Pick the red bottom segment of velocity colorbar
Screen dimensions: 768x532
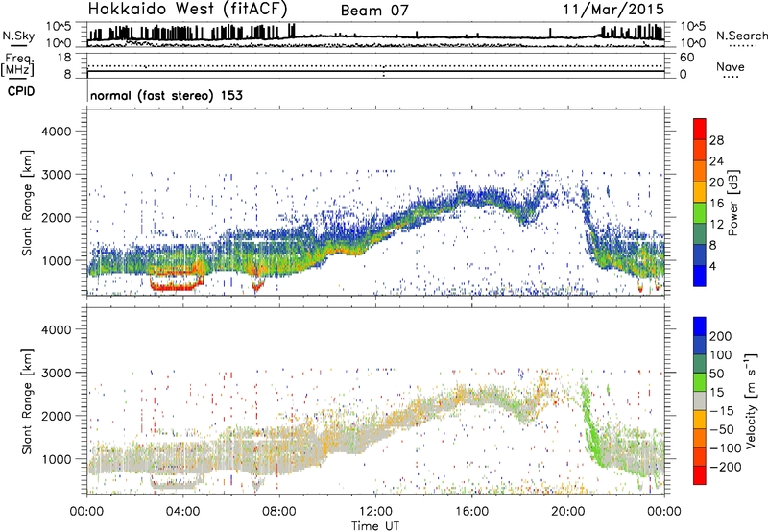[700, 475]
